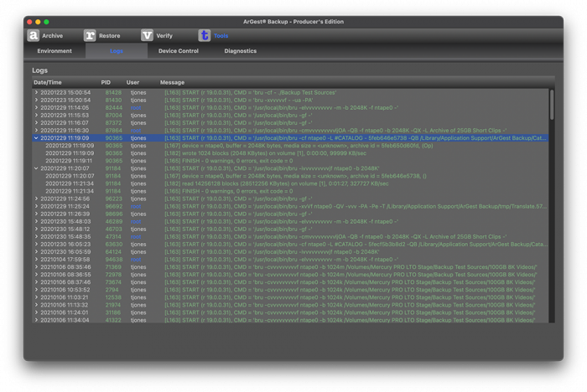
Task: Click the window title ArGest Backup
Action: (293, 22)
